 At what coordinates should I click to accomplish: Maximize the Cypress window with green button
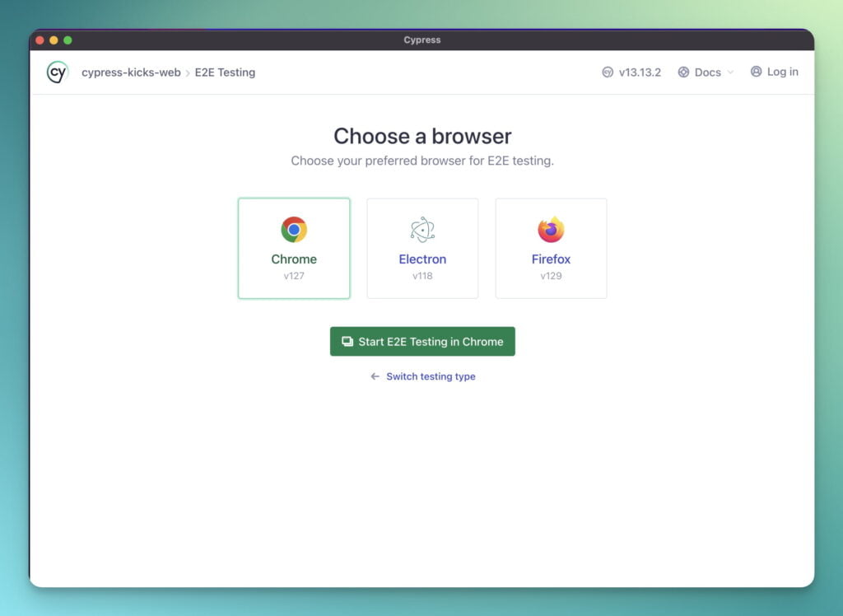pos(68,40)
